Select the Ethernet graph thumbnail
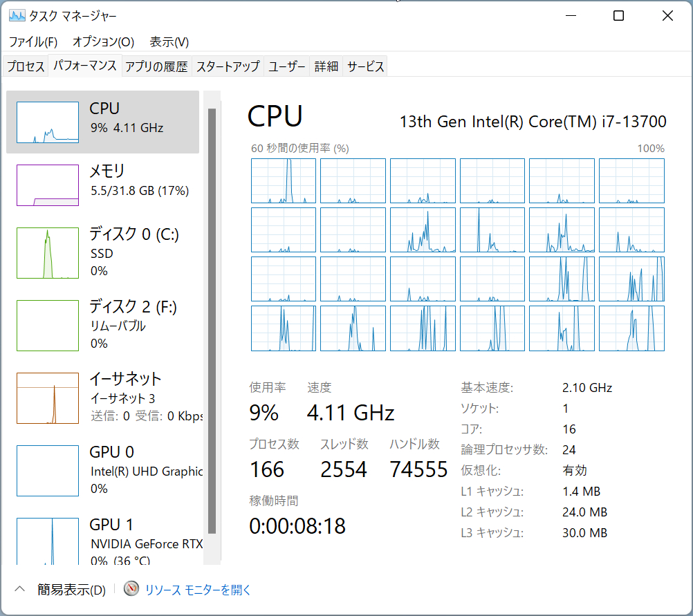Viewport: 693px width, 616px height. coord(47,398)
